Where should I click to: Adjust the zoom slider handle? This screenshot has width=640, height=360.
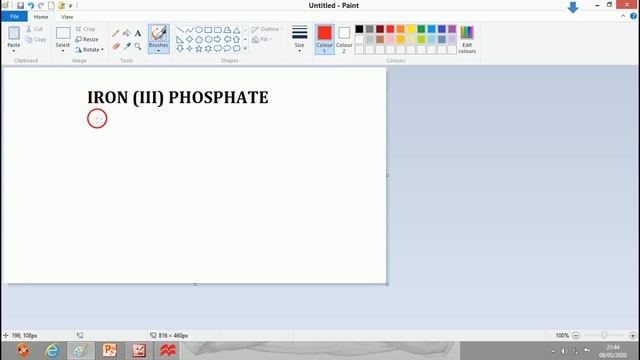click(604, 335)
